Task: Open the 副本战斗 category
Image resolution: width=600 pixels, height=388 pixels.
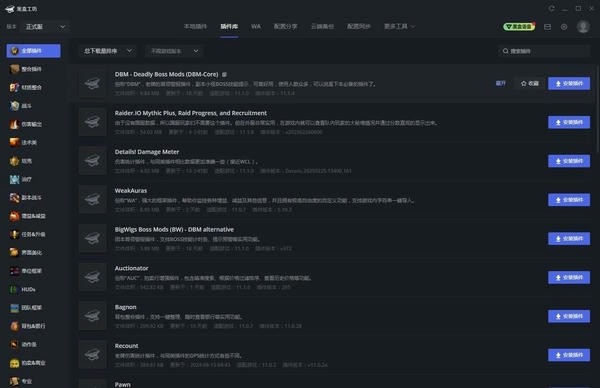Action: tap(33, 198)
